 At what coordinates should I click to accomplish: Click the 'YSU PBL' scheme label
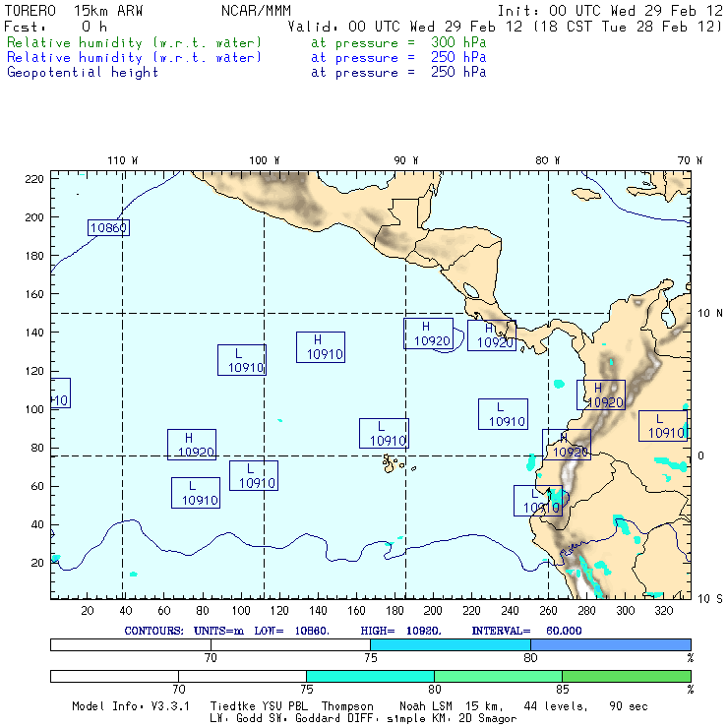pos(284,706)
